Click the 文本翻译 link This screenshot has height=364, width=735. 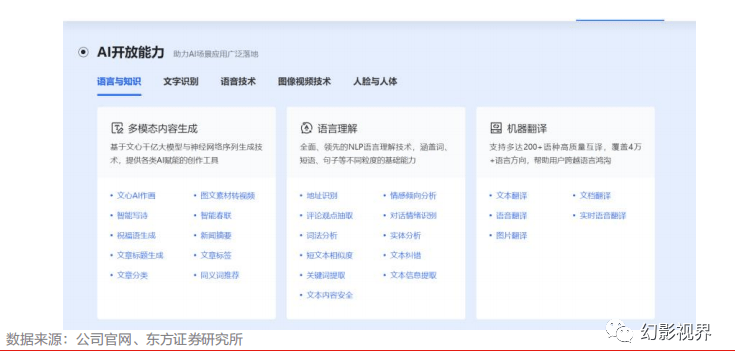(511, 196)
